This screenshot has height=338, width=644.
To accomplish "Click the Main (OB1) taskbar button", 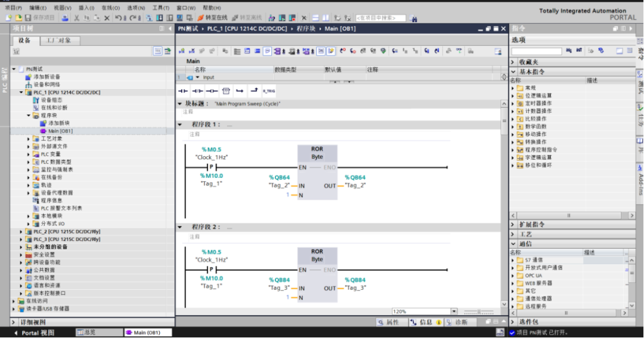I will coord(147,333).
